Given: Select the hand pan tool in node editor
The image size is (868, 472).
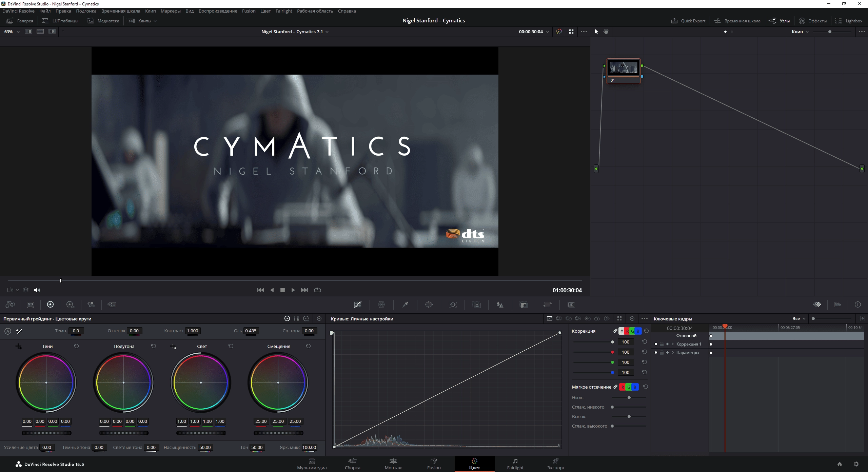Looking at the screenshot, I should click(x=606, y=32).
